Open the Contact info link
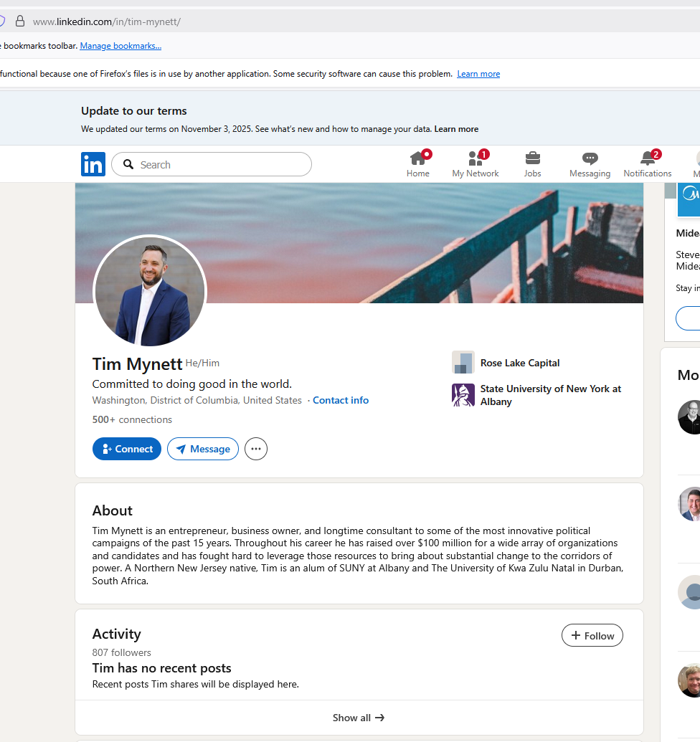This screenshot has height=742, width=700. pos(341,400)
